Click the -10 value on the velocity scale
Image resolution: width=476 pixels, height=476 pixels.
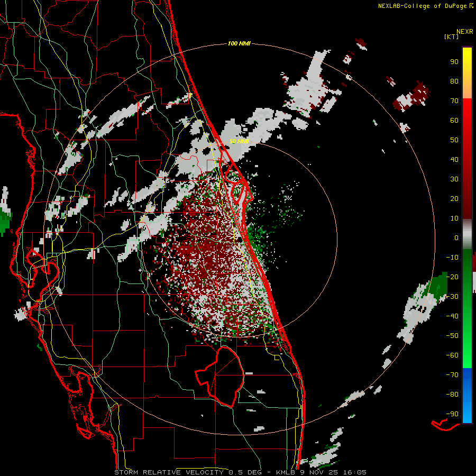coord(452,258)
